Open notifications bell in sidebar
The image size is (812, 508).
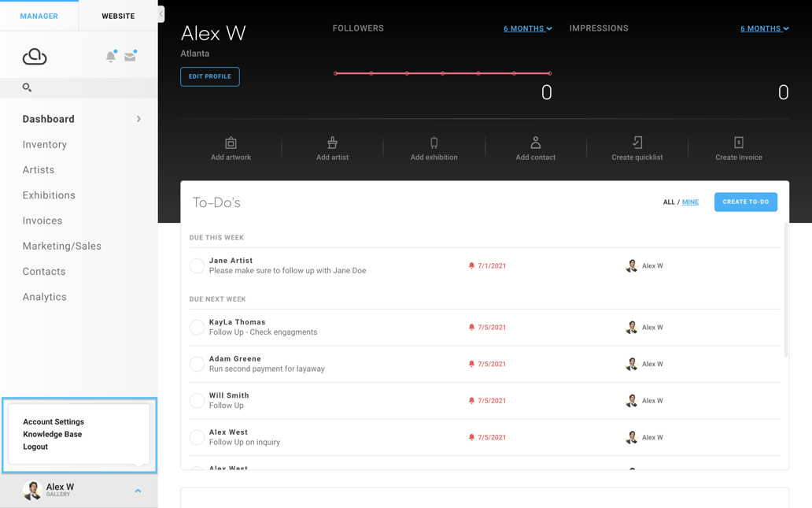[x=111, y=57]
